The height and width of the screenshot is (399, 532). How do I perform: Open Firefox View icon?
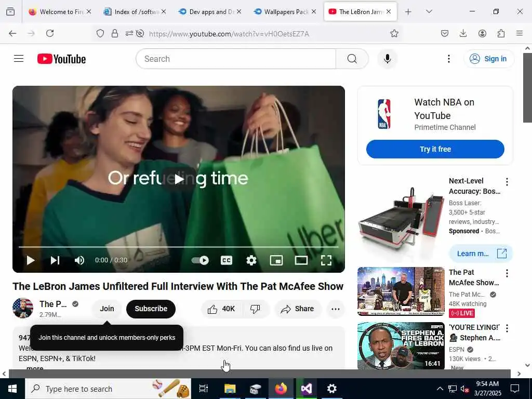point(10,11)
